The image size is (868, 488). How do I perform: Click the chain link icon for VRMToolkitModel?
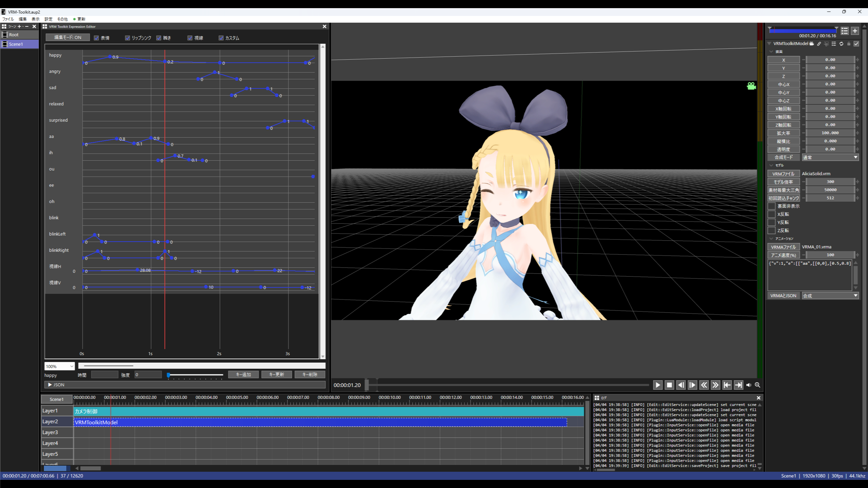[819, 44]
